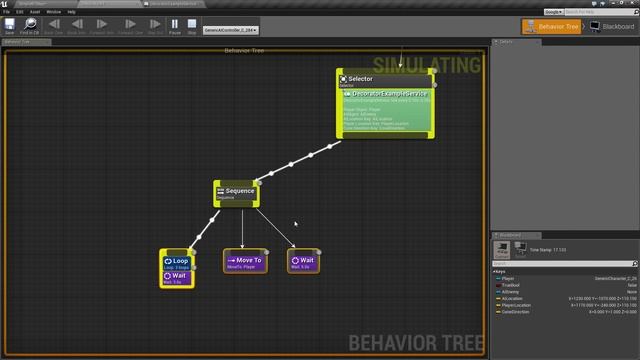Click the Player key type icon

point(498,279)
